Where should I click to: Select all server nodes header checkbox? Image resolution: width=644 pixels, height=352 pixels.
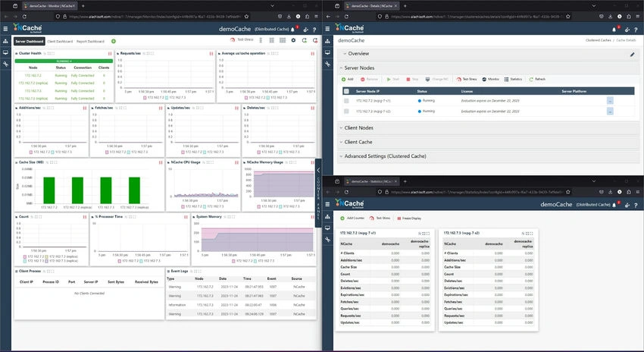[347, 91]
